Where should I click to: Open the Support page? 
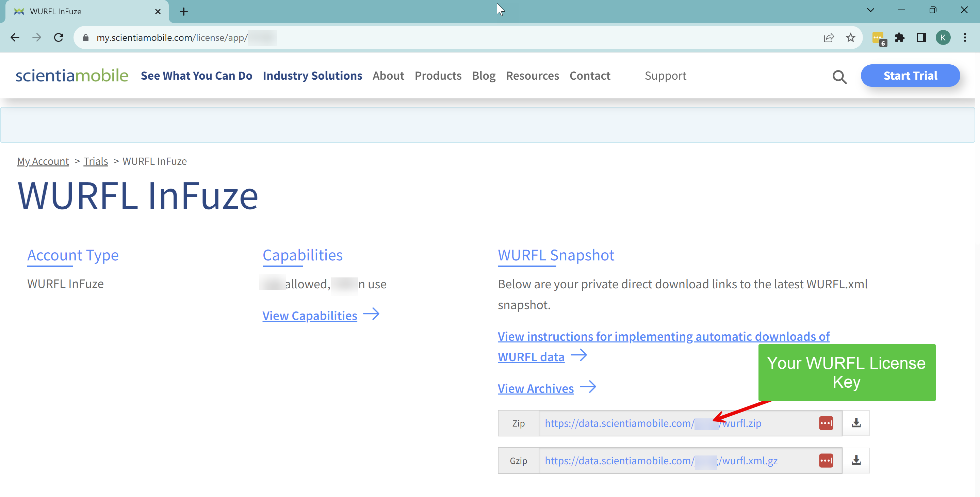click(665, 76)
